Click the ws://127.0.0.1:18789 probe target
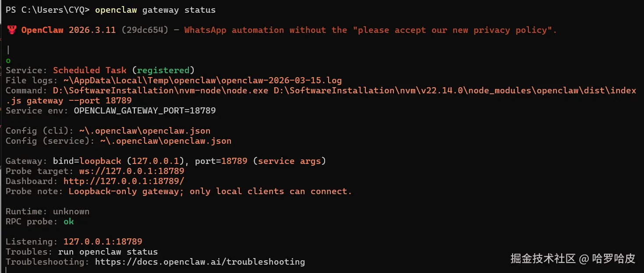The width and height of the screenshot is (644, 273). point(132,171)
